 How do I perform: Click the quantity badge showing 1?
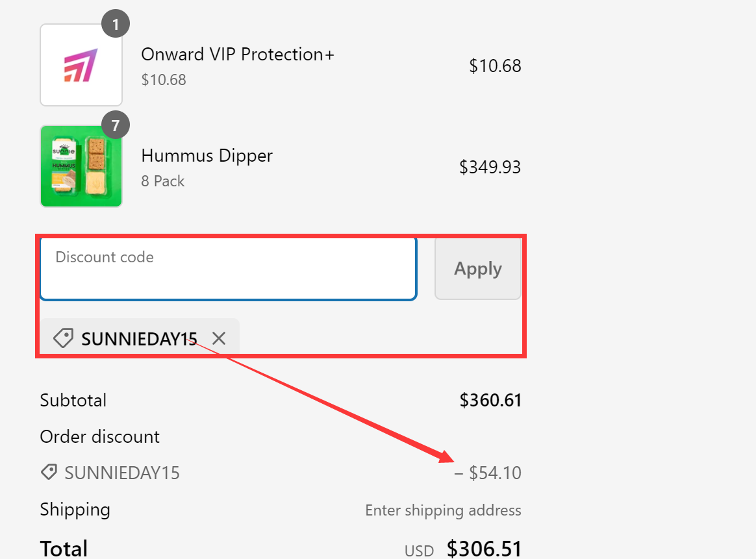click(116, 23)
